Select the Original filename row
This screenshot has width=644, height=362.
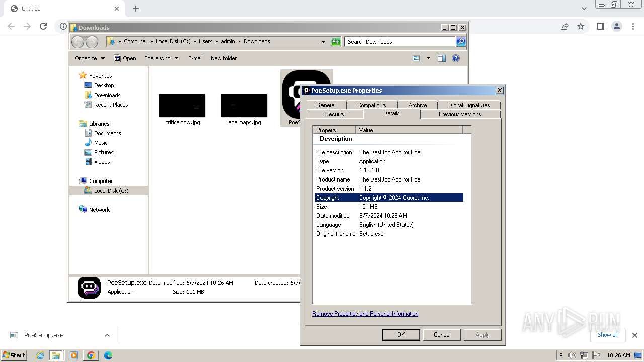pyautogui.click(x=389, y=234)
